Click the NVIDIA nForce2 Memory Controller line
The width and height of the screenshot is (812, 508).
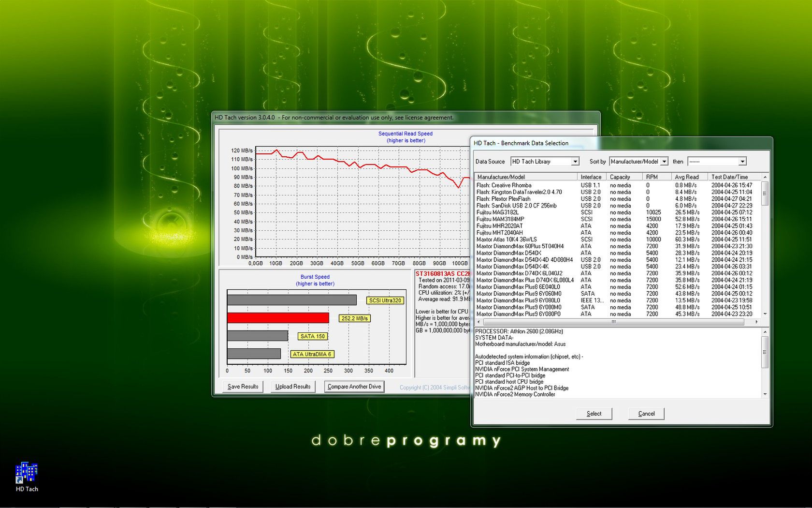click(515, 394)
